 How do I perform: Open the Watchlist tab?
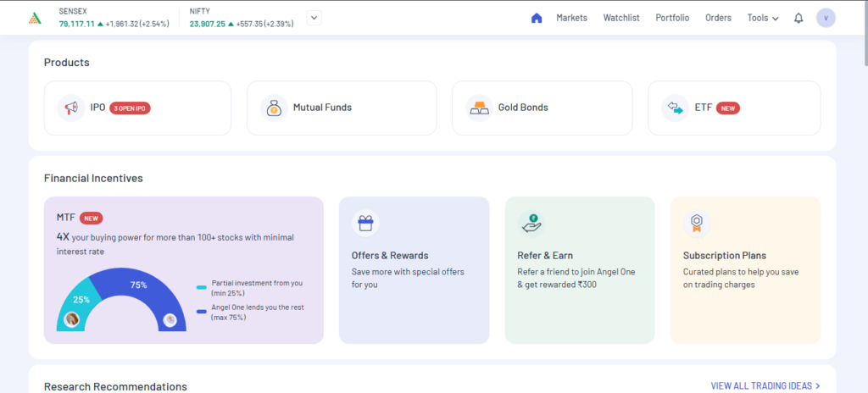621,19
